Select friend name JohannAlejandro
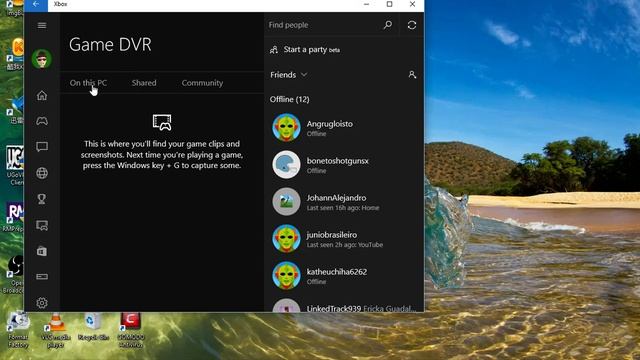This screenshot has height=360, width=640. [x=336, y=198]
